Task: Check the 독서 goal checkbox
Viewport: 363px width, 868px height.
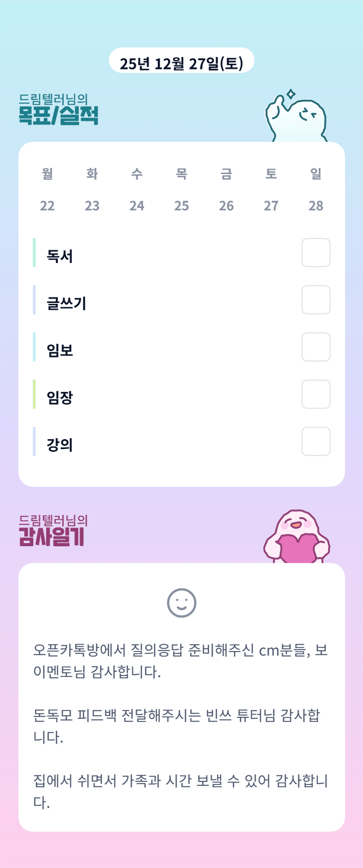Action: [316, 252]
